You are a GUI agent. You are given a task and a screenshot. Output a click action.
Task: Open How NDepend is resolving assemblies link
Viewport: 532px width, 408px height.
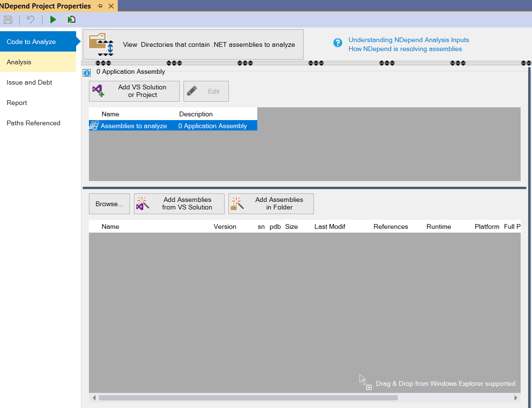[x=405, y=49]
